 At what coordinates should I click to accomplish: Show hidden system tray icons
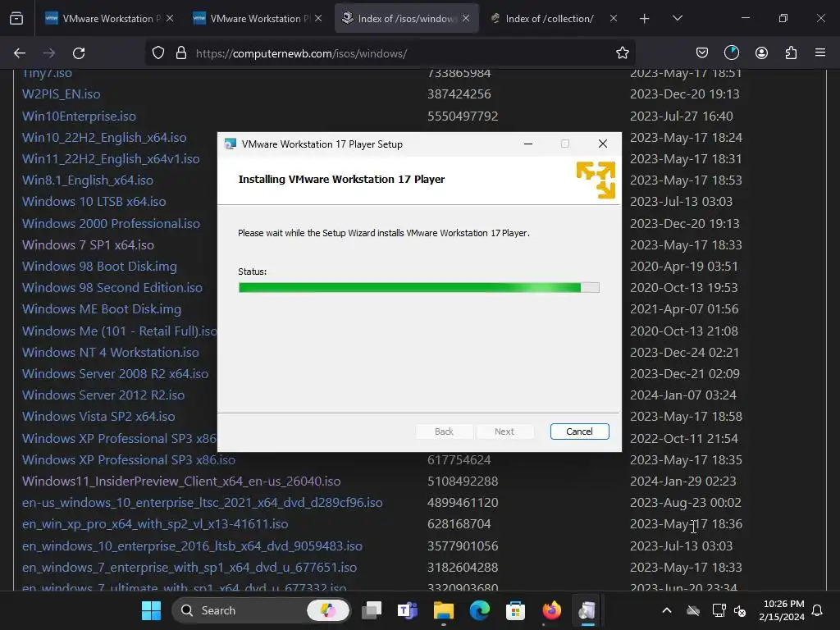coord(666,610)
